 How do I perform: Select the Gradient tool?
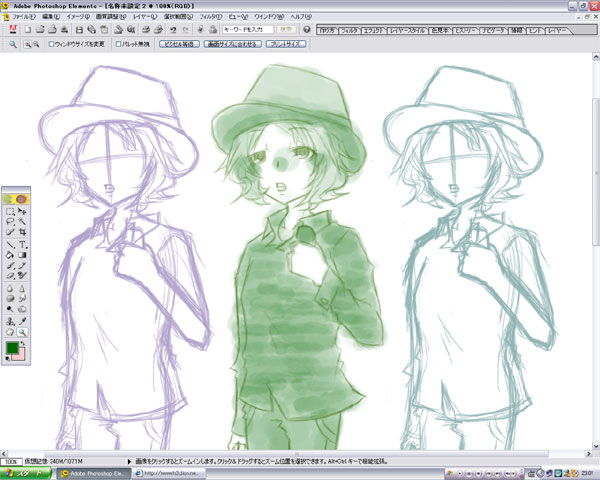22,255
